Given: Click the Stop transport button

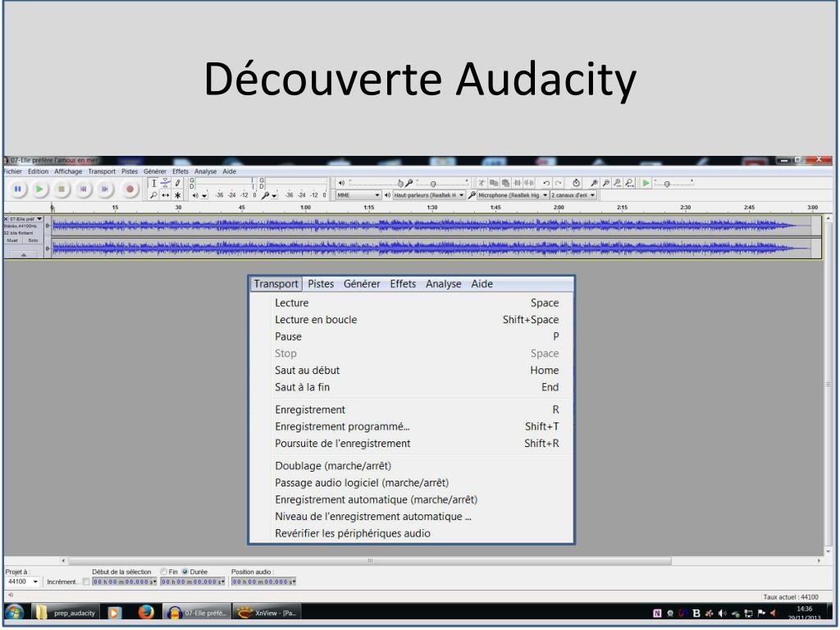Looking at the screenshot, I should pos(61,189).
